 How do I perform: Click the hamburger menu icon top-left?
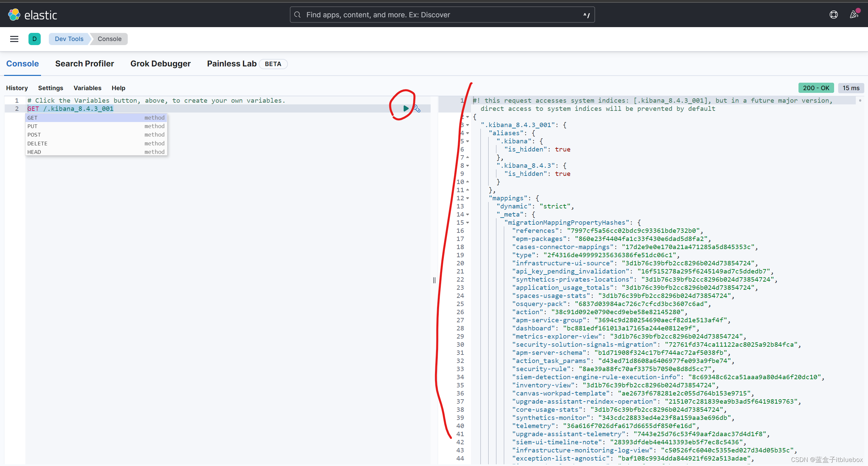click(x=14, y=38)
